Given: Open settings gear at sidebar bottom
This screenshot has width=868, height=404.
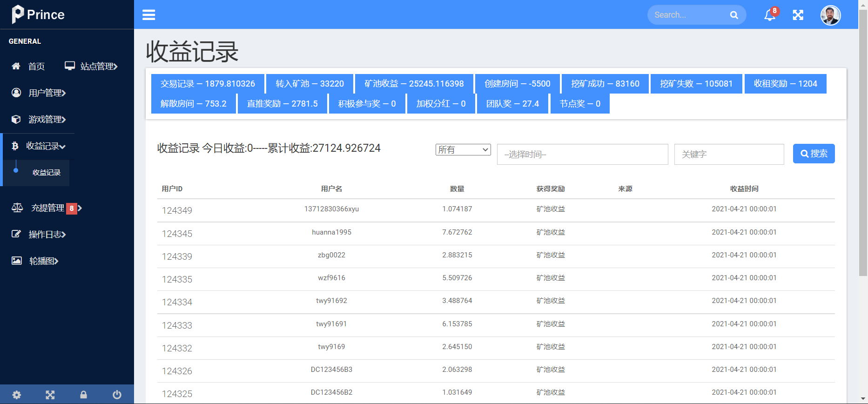Looking at the screenshot, I should (x=17, y=395).
